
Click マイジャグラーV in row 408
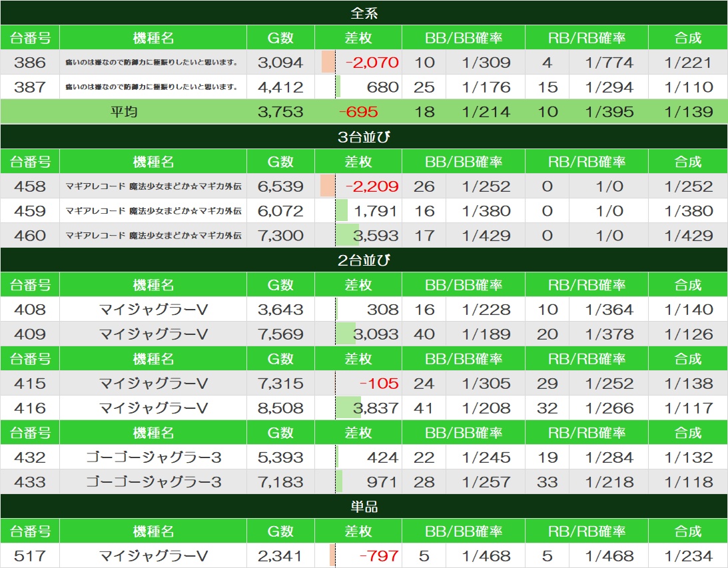[x=153, y=309]
